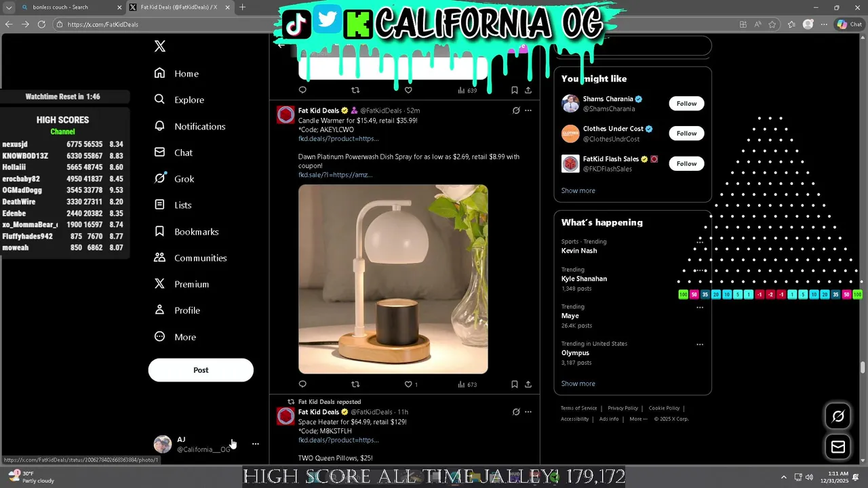868x488 pixels.
Task: Open the fkd.deals product link
Action: tap(338, 139)
